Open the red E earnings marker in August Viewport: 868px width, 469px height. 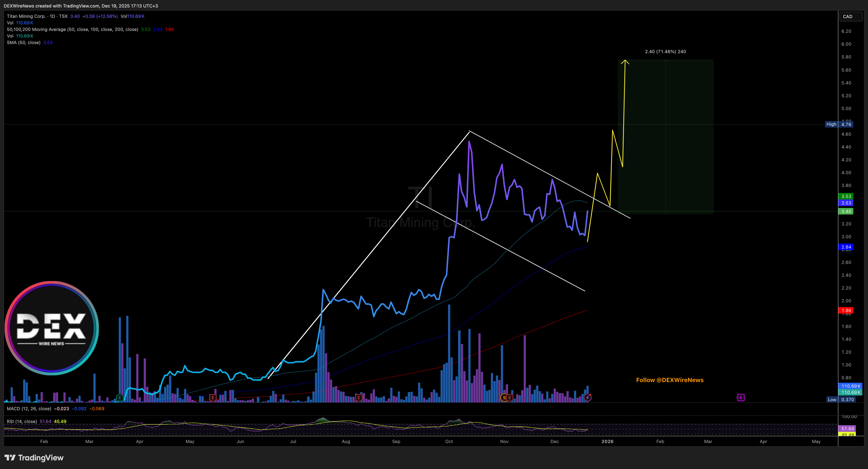pyautogui.click(x=358, y=398)
